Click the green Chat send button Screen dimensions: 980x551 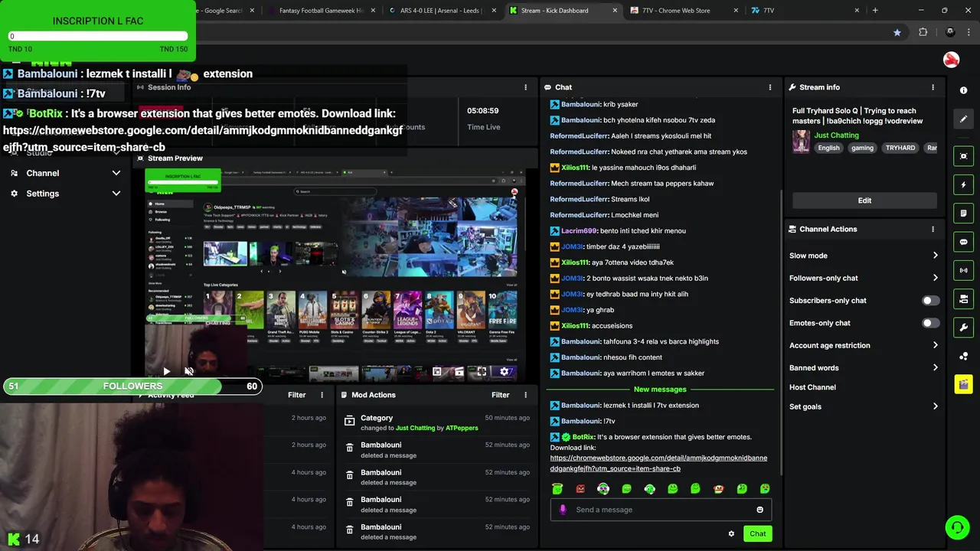[x=757, y=533]
